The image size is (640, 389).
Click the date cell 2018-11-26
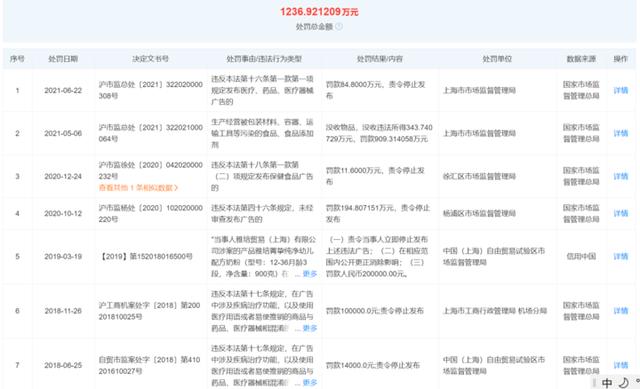pyautogui.click(x=63, y=311)
